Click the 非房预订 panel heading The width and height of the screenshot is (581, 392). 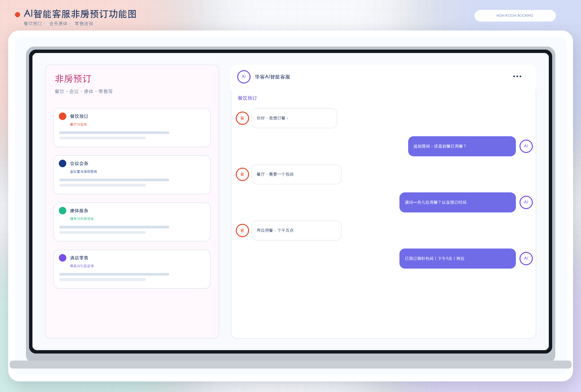[x=73, y=79]
